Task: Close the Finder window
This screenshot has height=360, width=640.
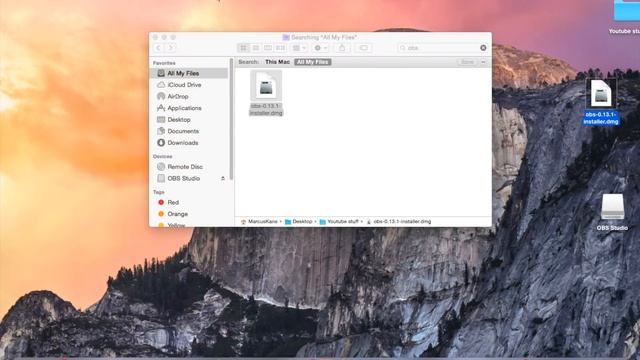Action: [155, 37]
